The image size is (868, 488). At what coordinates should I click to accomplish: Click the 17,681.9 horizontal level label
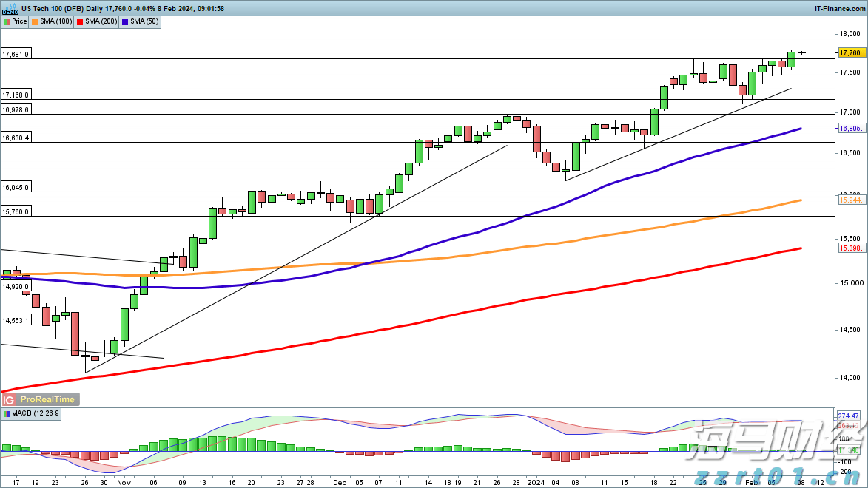click(16, 55)
